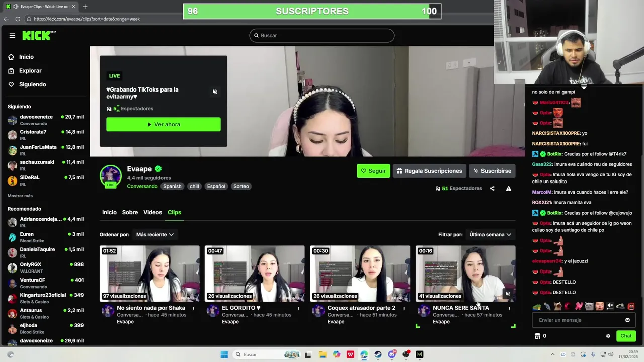Screen dimensions: 644x362
Task: Open File Explorer from taskbar
Action: (x=323, y=354)
